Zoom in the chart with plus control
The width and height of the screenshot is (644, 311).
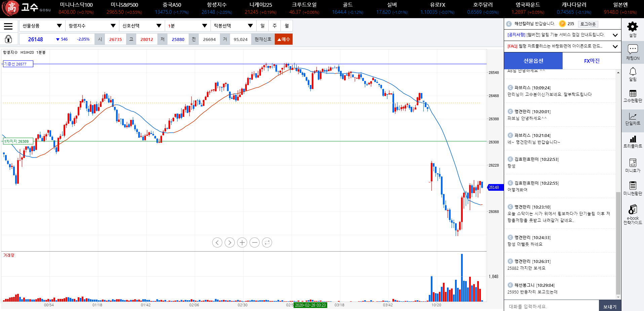(242, 242)
